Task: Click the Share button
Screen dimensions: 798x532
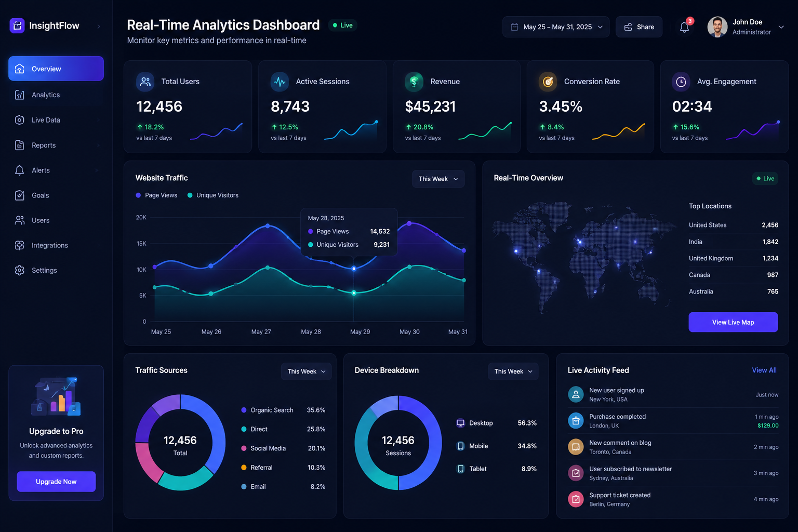Action: pos(639,27)
